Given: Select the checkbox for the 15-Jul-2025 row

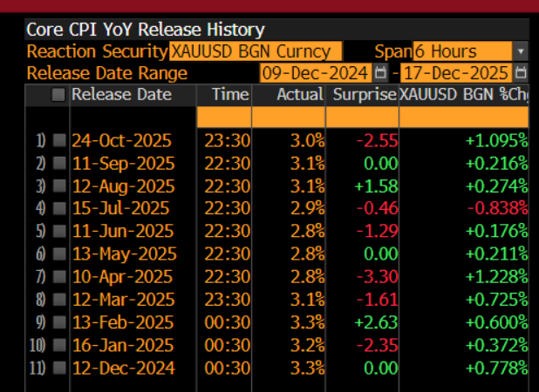Looking at the screenshot, I should [x=58, y=208].
